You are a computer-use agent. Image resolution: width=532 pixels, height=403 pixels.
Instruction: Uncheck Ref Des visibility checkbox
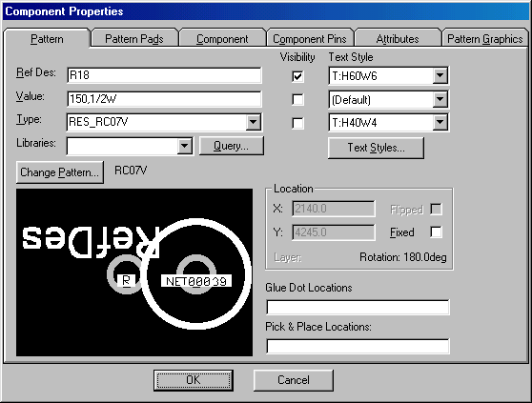(x=297, y=76)
